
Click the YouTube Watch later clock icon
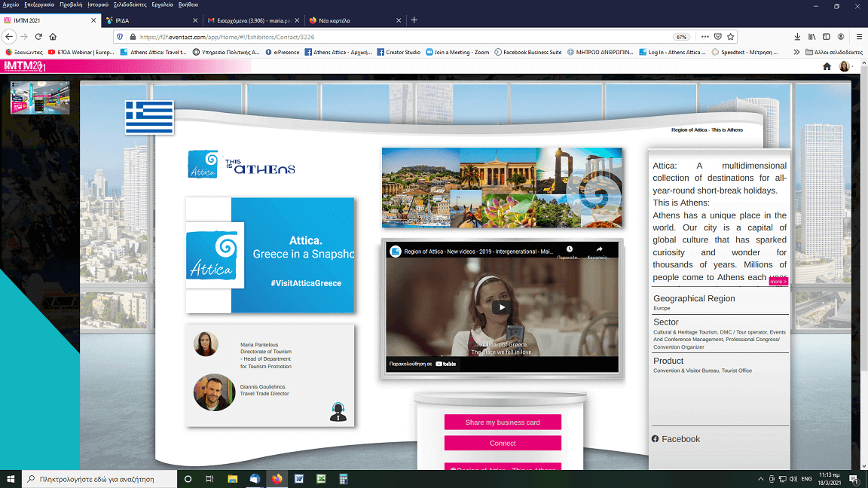[569, 249]
